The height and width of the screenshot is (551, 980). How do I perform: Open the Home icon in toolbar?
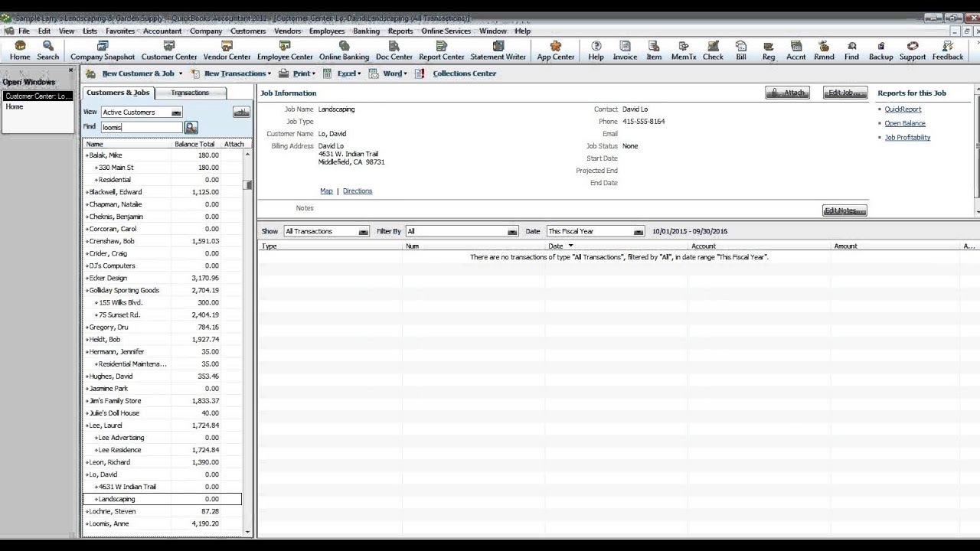click(x=20, y=51)
